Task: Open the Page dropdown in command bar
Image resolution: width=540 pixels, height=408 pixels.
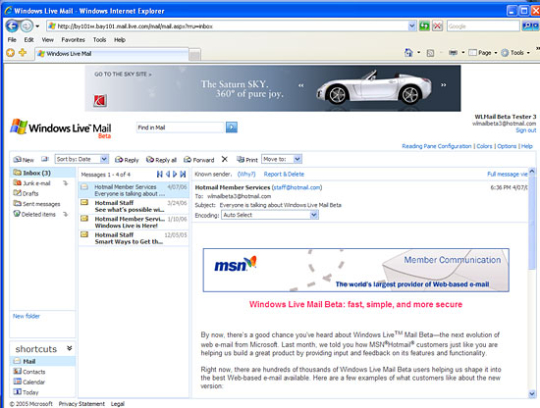Action: (x=483, y=53)
